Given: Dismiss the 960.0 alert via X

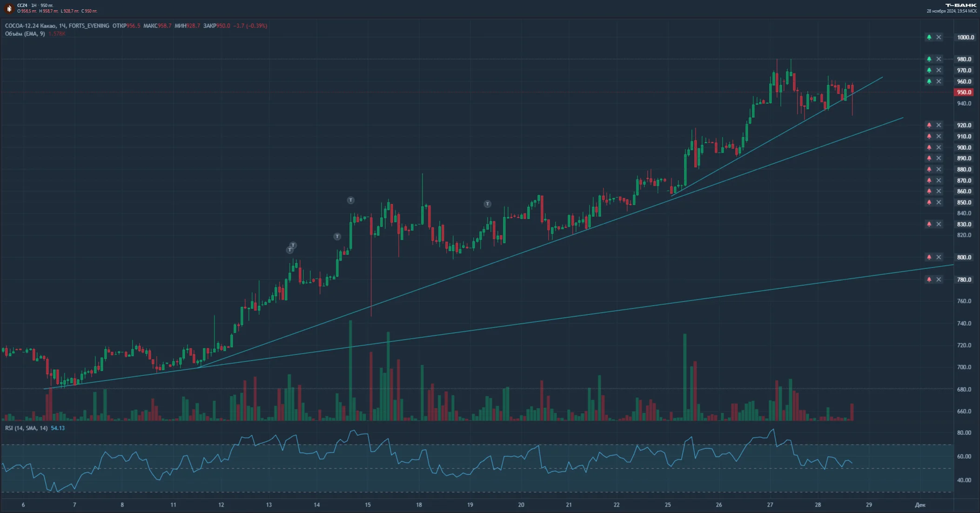Looking at the screenshot, I should tap(939, 81).
